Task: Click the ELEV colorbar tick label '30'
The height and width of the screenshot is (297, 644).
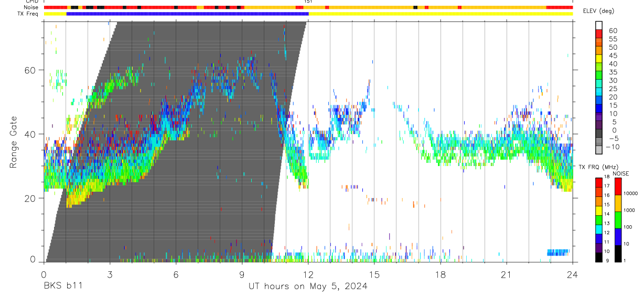Action: 613,81
